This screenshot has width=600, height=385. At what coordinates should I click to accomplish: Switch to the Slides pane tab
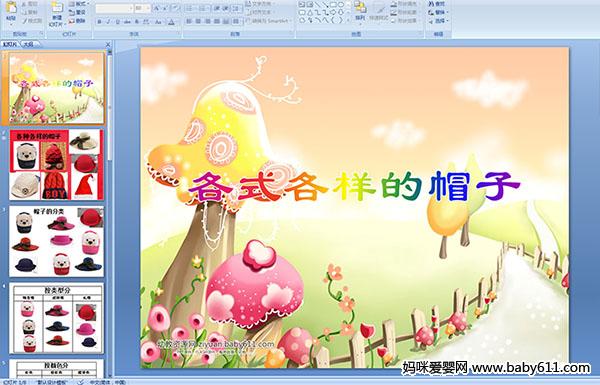10,44
